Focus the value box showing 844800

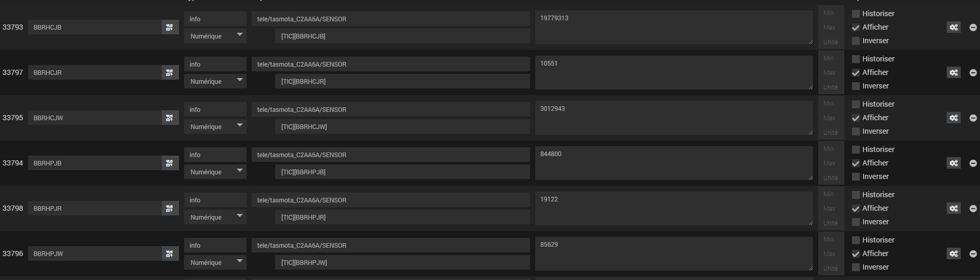coord(674,163)
